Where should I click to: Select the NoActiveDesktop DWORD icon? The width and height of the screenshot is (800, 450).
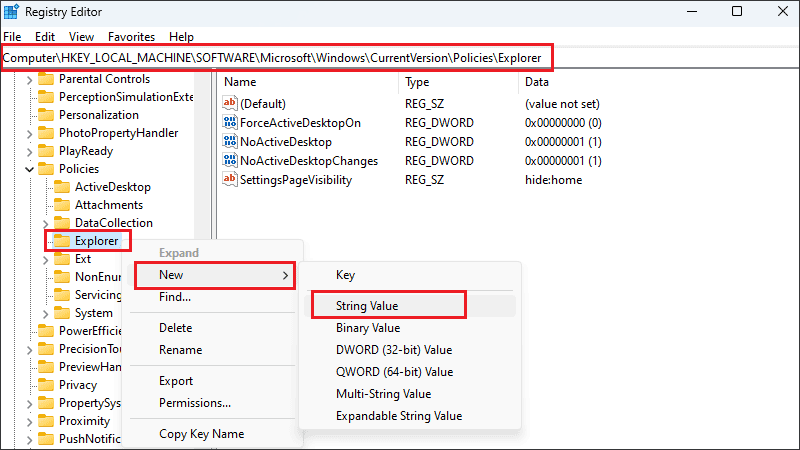[230, 141]
